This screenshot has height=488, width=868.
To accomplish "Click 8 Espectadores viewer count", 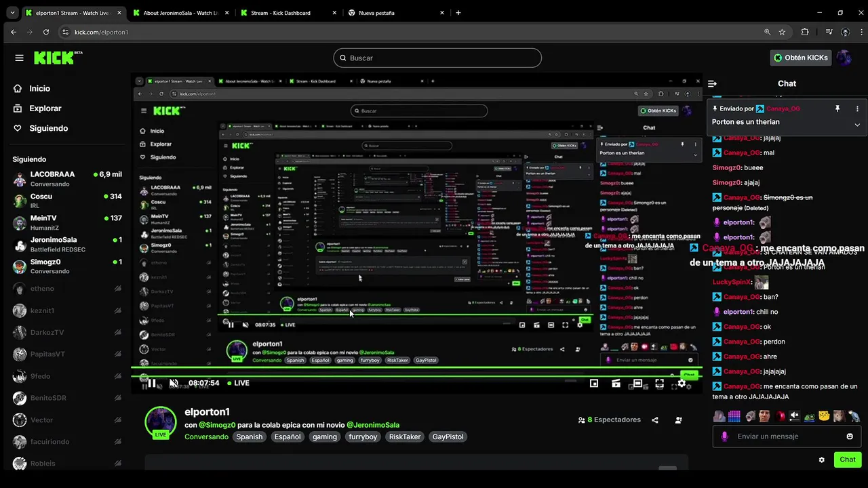I will [x=609, y=420].
